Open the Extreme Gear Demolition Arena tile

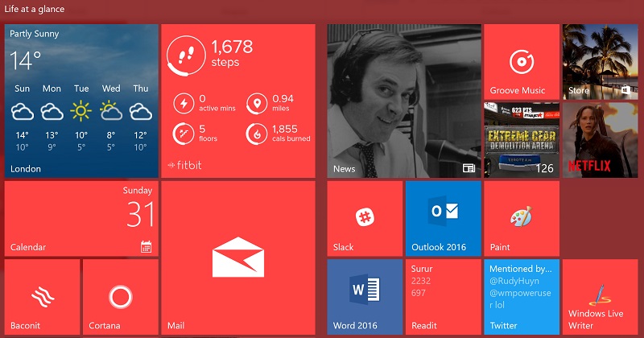click(522, 140)
